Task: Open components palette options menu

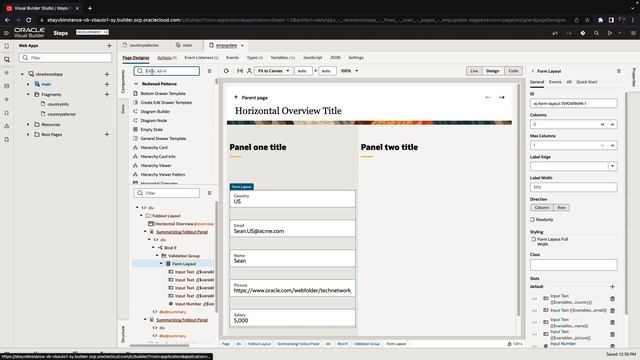Action: (x=209, y=71)
